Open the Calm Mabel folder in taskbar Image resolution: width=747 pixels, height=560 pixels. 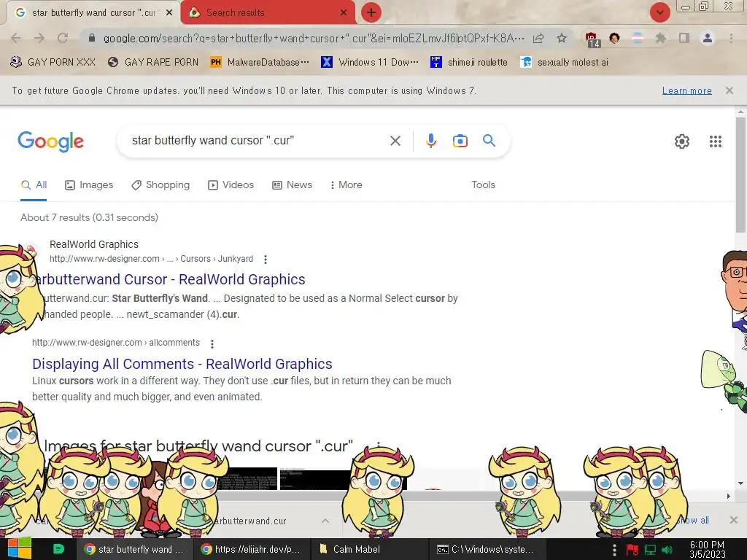coord(368,549)
